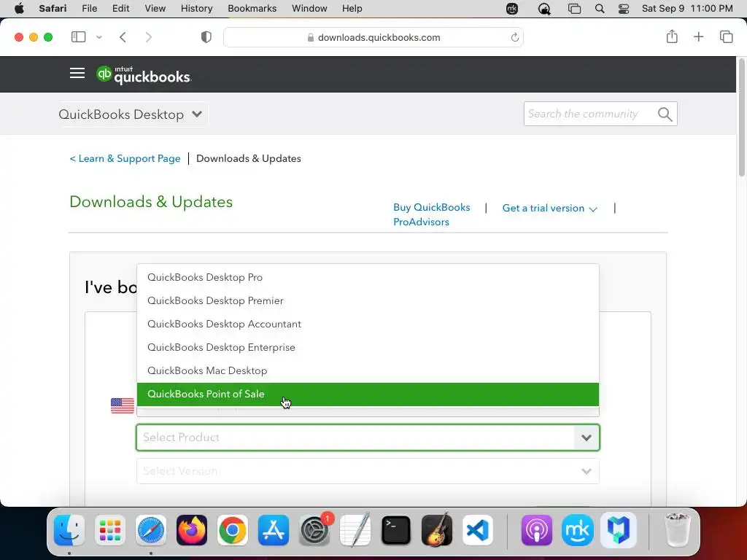
Task: Open the QuickBooks hamburger menu
Action: coord(77,73)
